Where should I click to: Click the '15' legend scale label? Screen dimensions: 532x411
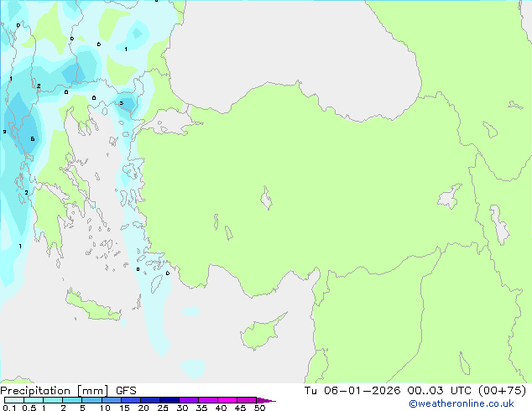[x=124, y=408]
